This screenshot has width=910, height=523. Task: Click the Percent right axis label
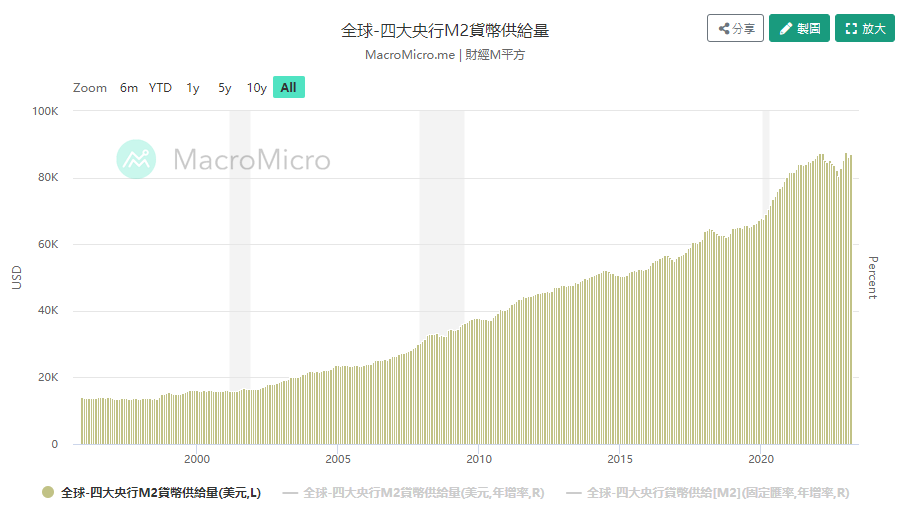872,277
